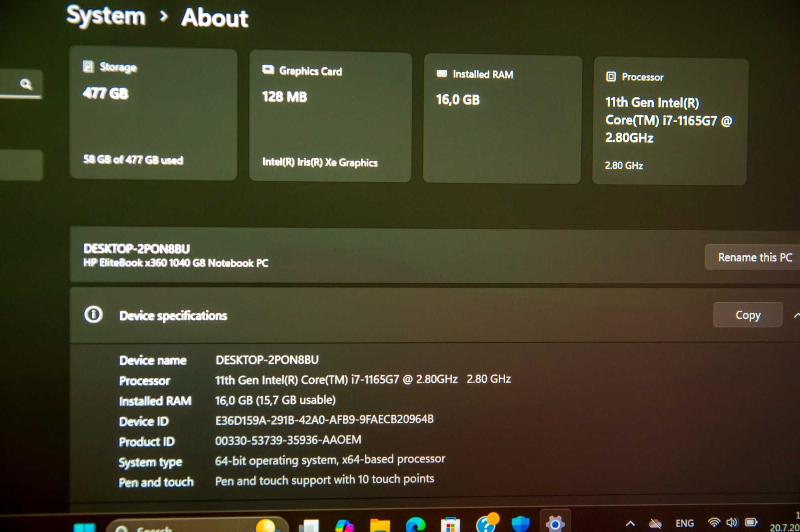The width and height of the screenshot is (800, 532).
Task: Click 'Intel(R) Iris(R) Xe Graphics' text
Action: tap(320, 162)
